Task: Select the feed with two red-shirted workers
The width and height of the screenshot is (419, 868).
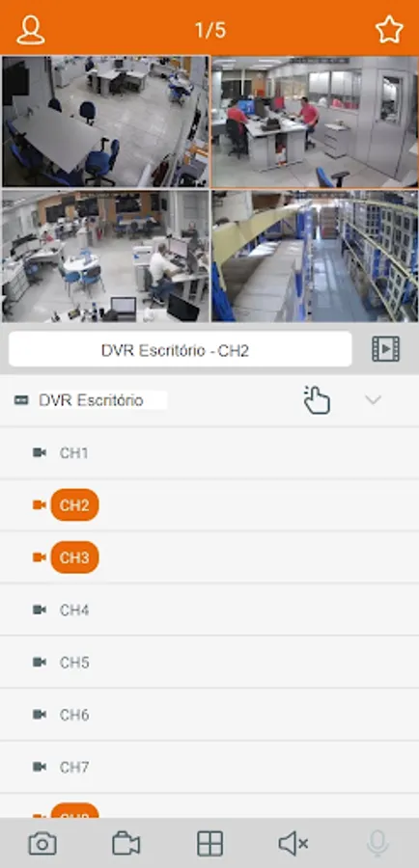Action: (315, 122)
